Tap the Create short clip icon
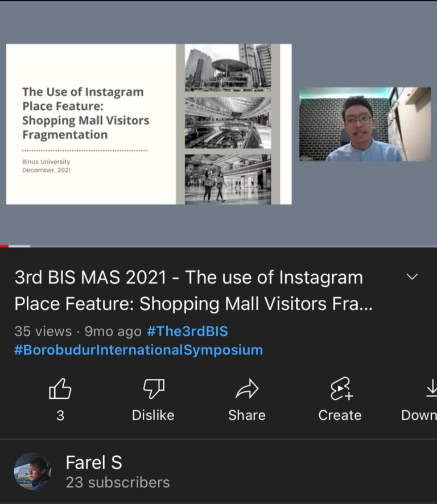This screenshot has width=437, height=504. 341,389
